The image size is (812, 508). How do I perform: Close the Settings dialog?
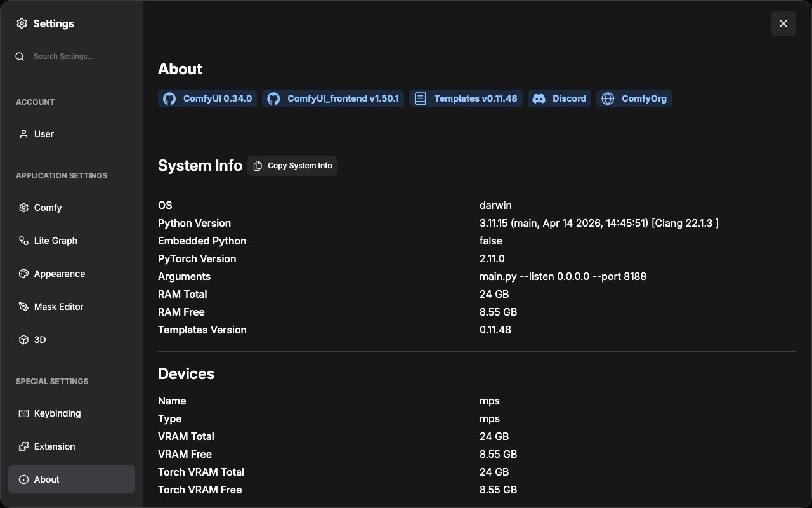point(783,23)
